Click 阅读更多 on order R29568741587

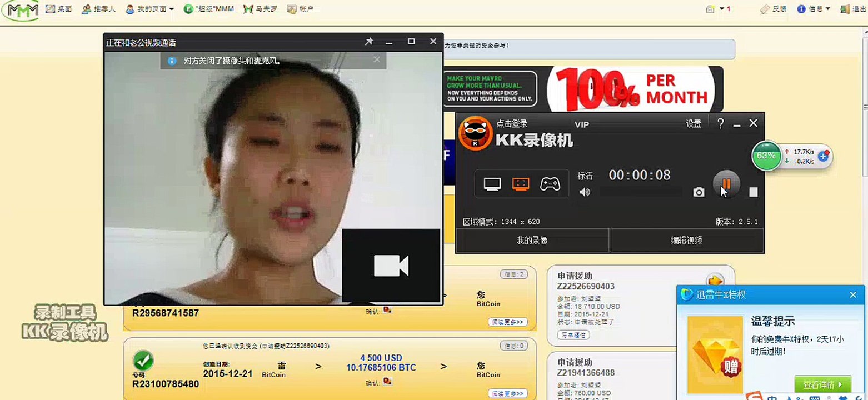pyautogui.click(x=508, y=322)
